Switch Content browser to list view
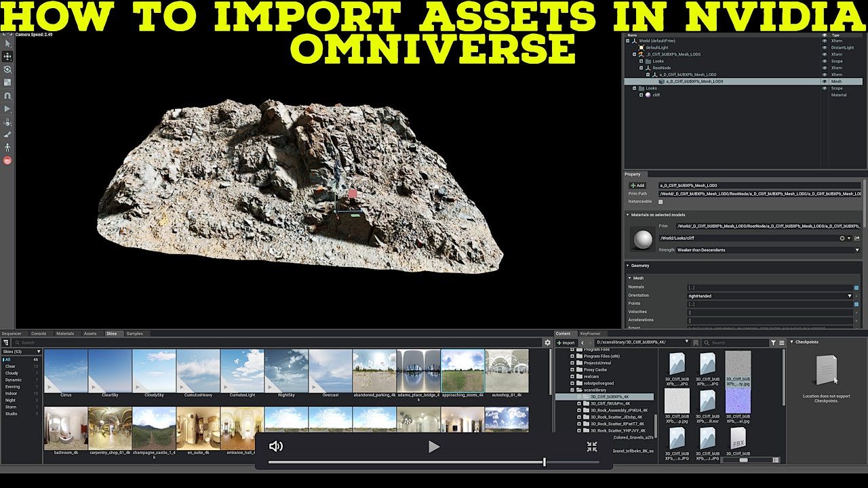This screenshot has height=488, width=868. tap(776, 460)
